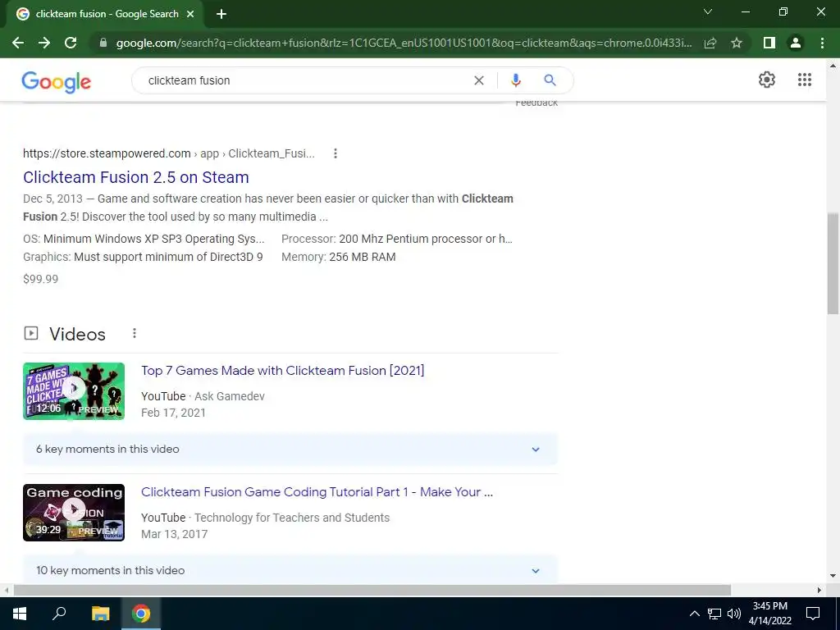The height and width of the screenshot is (630, 840).
Task: Share this page from address bar
Action: tap(710, 43)
